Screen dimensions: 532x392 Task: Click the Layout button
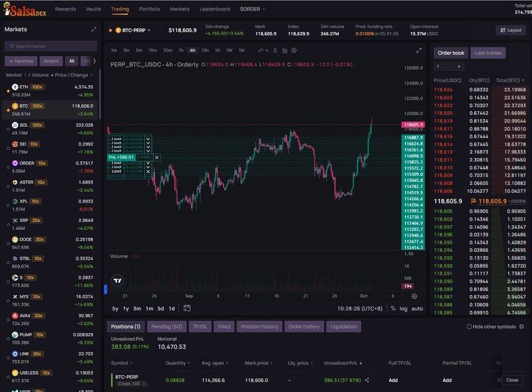(511, 30)
